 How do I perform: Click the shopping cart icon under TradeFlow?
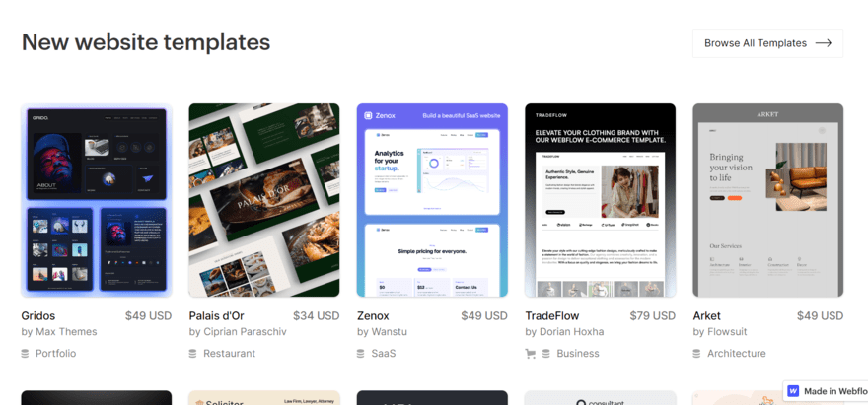(530, 353)
